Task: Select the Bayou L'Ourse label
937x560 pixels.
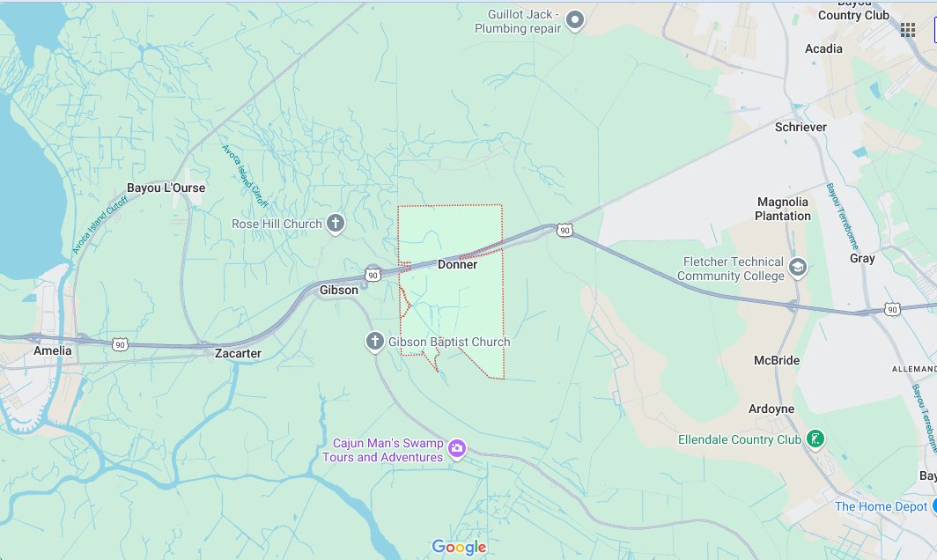Action: pos(166,188)
